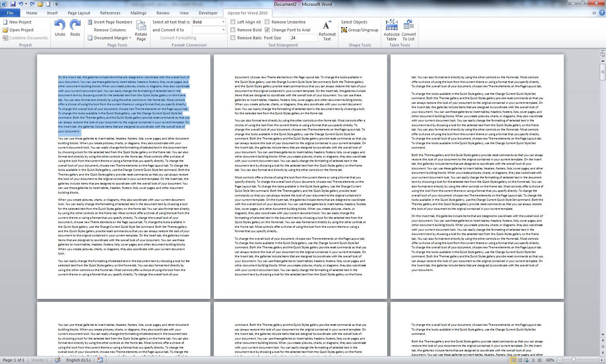Click the Open folder icon in quick access toolbar
The height and width of the screenshot is (364, 606).
(x=40, y=4)
